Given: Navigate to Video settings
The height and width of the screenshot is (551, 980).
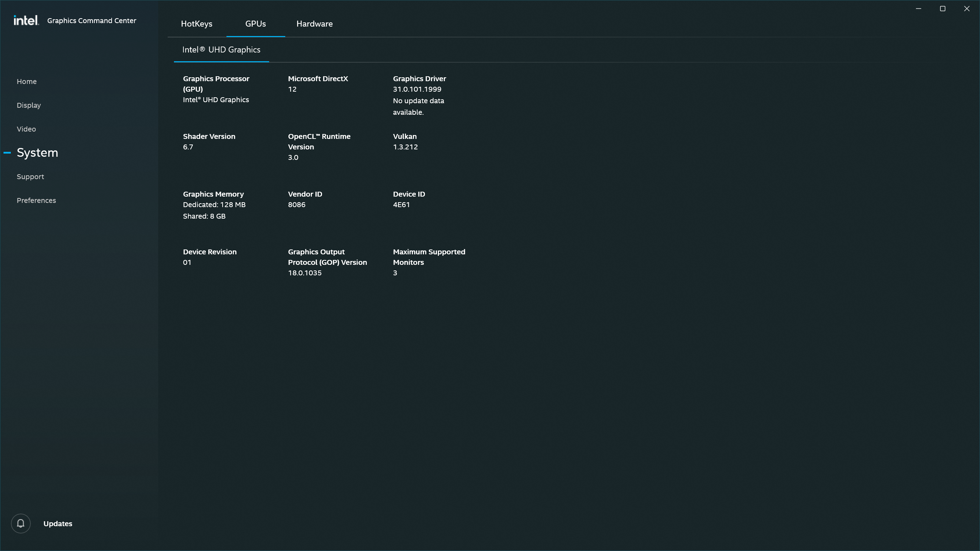Looking at the screenshot, I should coord(26,129).
